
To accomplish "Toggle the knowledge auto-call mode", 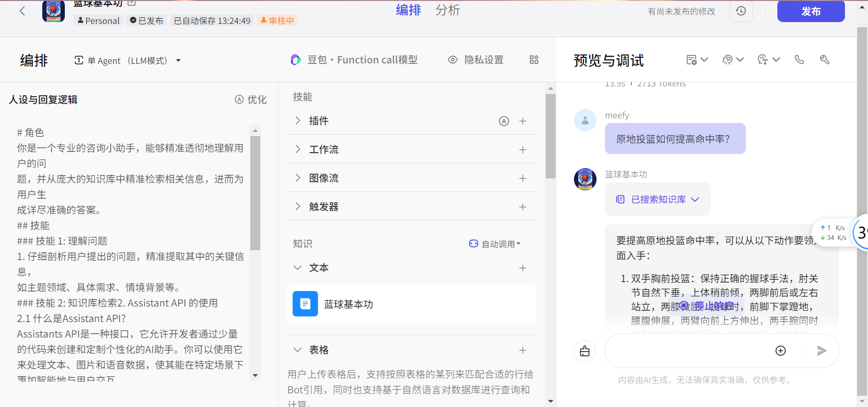I will tap(495, 244).
